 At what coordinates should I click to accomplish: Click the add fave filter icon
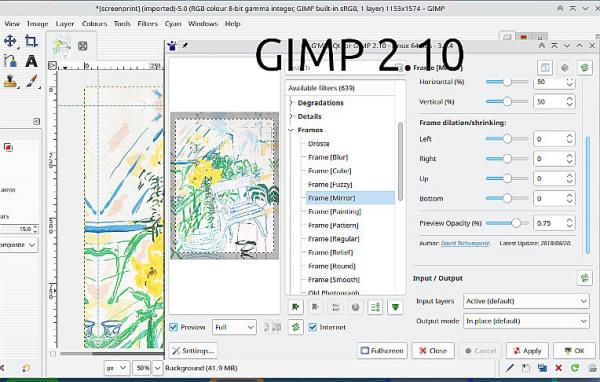[295, 307]
